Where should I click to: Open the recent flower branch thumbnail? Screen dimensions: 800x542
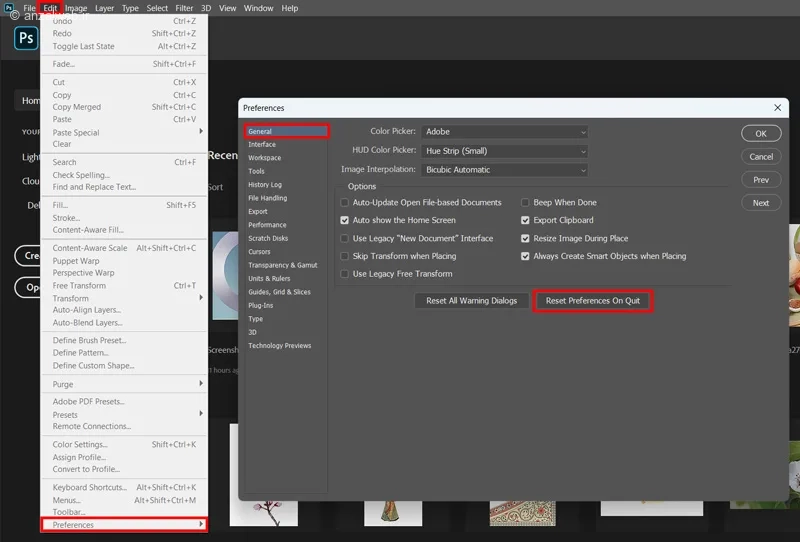[264, 513]
